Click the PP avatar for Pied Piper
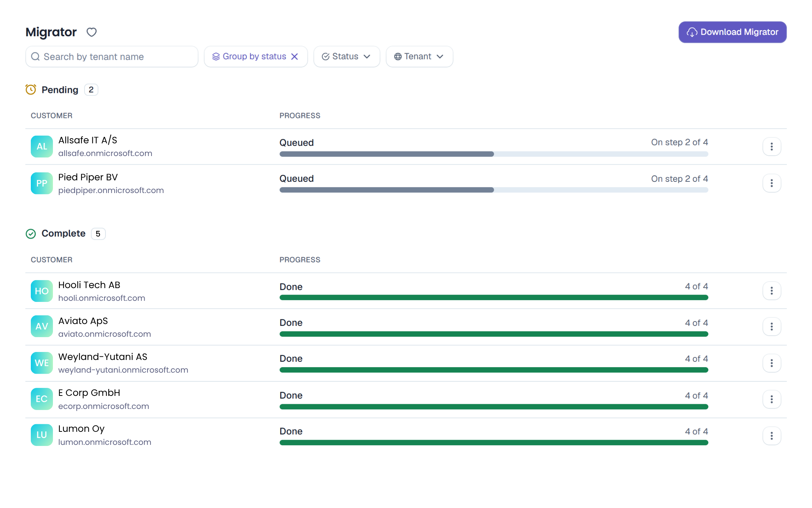This screenshot has height=508, width=812. click(42, 183)
